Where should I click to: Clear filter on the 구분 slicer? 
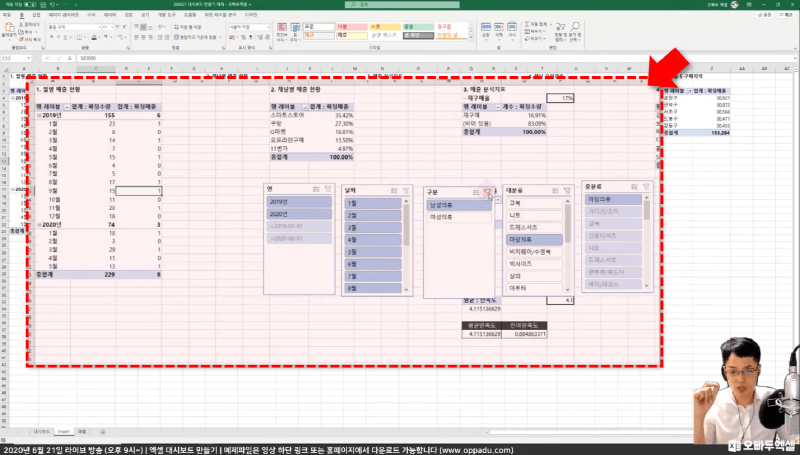(488, 191)
